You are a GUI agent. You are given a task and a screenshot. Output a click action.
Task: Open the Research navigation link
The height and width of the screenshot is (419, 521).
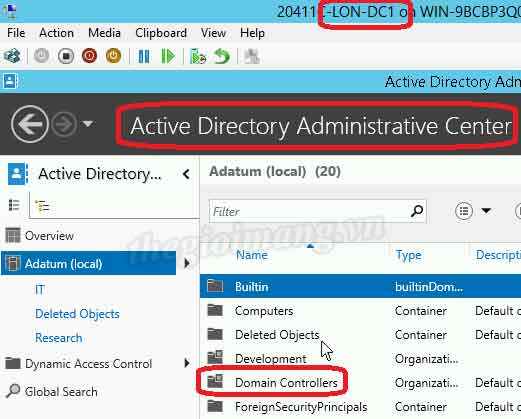point(58,338)
